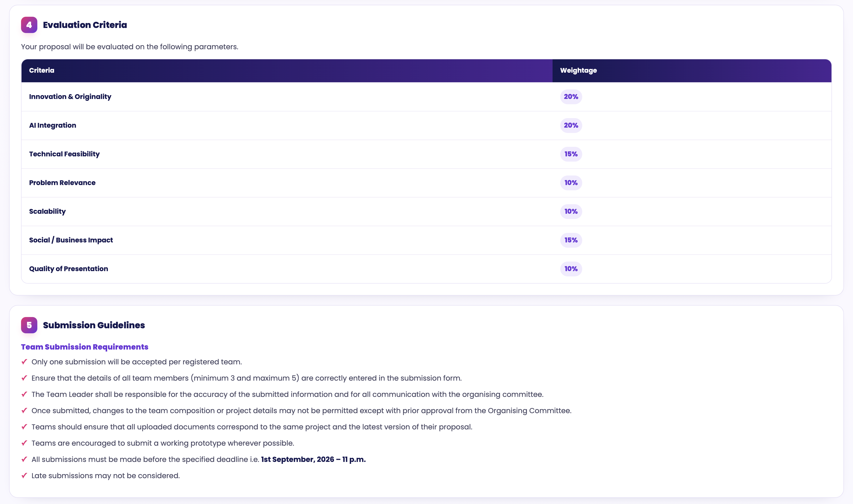Screen dimensions: 853x504
Task: Click the 'Only one submission will be accepted' line
Action: 137,362
